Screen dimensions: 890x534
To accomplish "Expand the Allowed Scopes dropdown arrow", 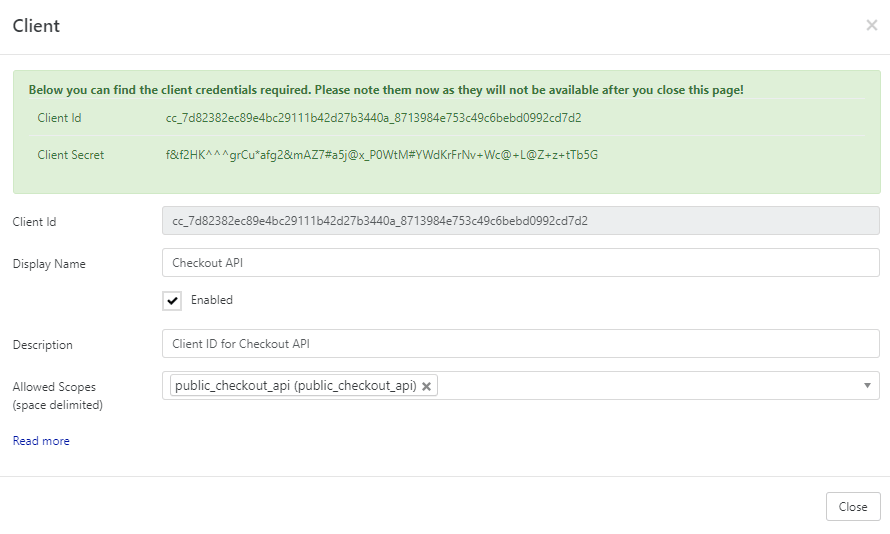I will pyautogui.click(x=867, y=386).
